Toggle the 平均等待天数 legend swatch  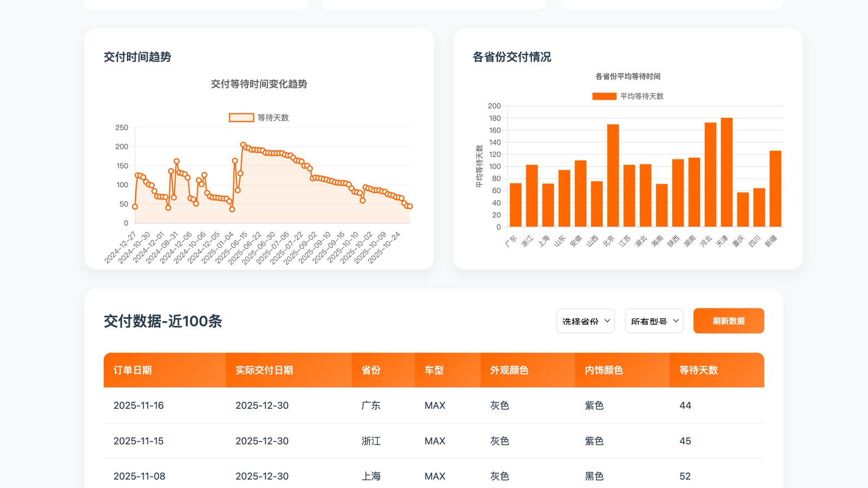click(604, 96)
